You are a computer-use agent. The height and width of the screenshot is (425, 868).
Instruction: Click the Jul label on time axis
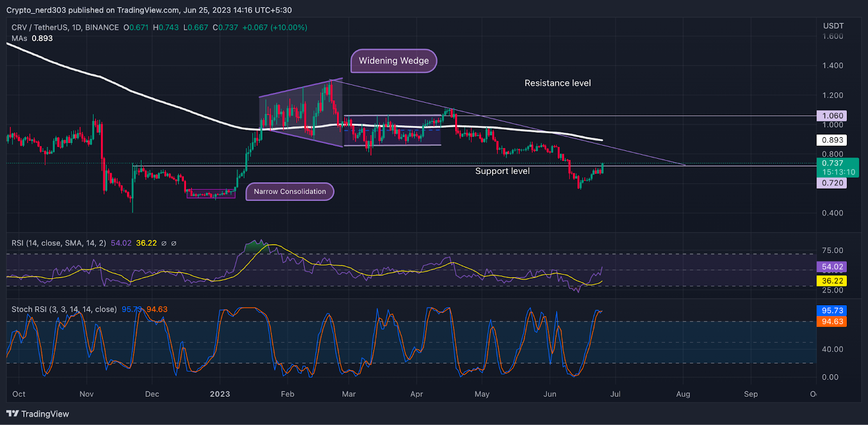point(615,394)
